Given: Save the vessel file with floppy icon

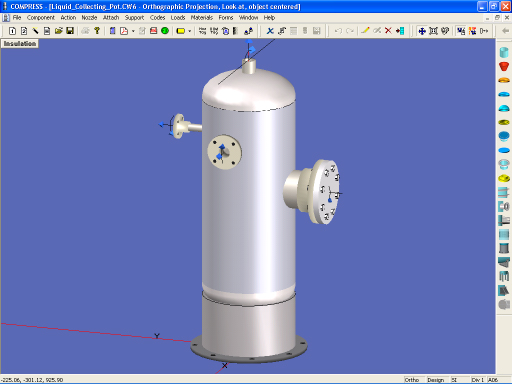Looking at the screenshot, I should coord(70,31).
